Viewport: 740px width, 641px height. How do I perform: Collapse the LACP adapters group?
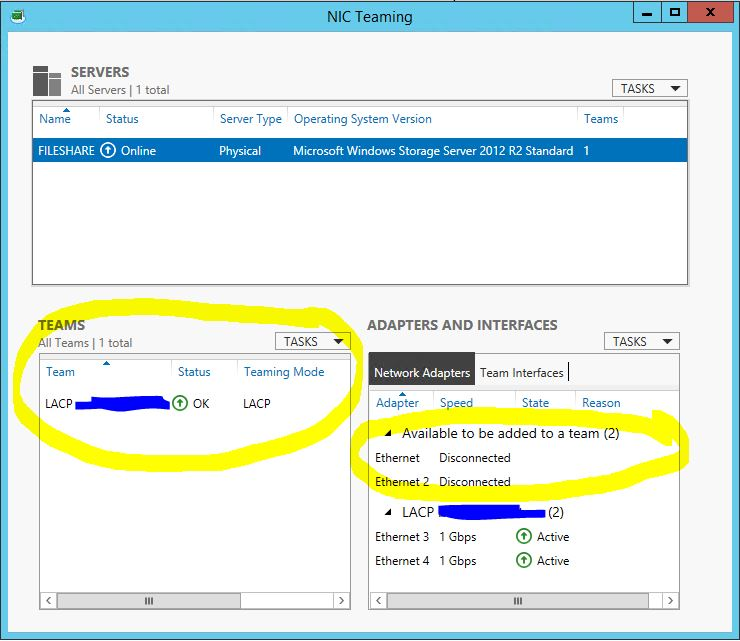(x=388, y=512)
